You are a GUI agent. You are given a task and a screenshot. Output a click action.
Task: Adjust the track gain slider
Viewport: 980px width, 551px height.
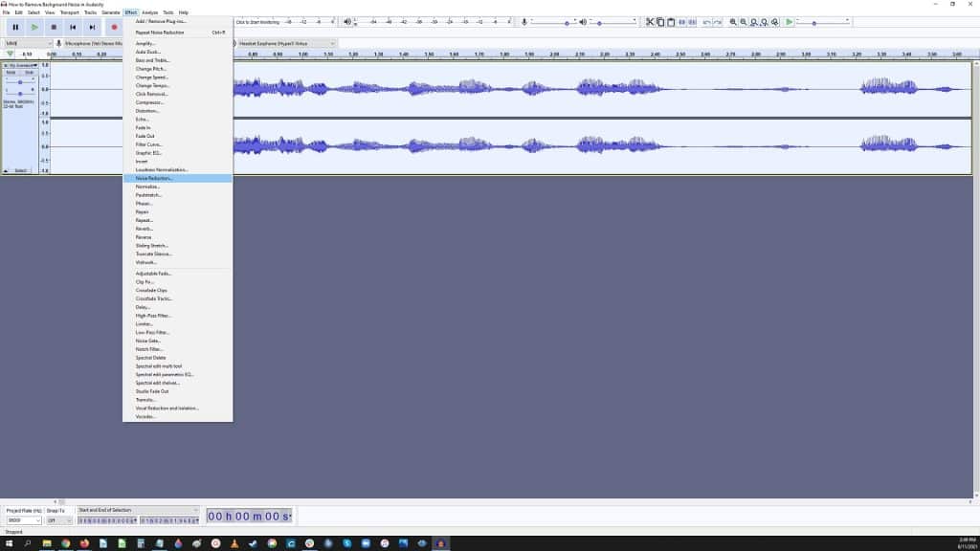click(x=20, y=82)
